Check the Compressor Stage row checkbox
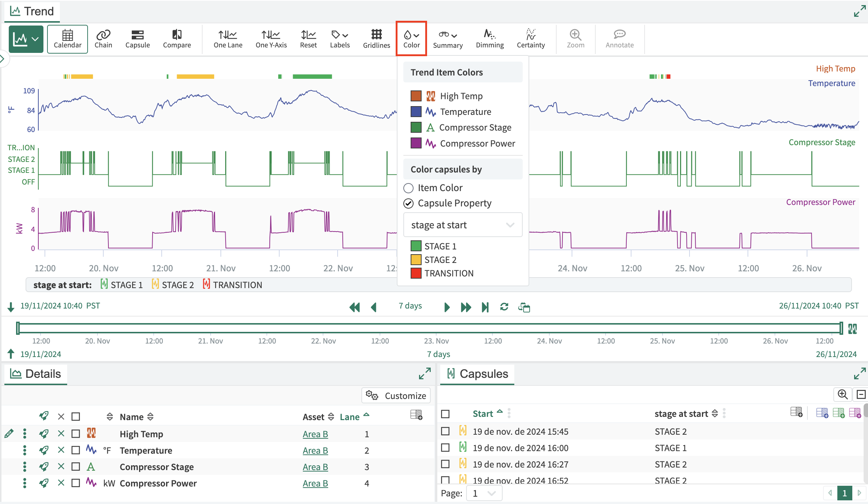The image size is (868, 504). 76,467
